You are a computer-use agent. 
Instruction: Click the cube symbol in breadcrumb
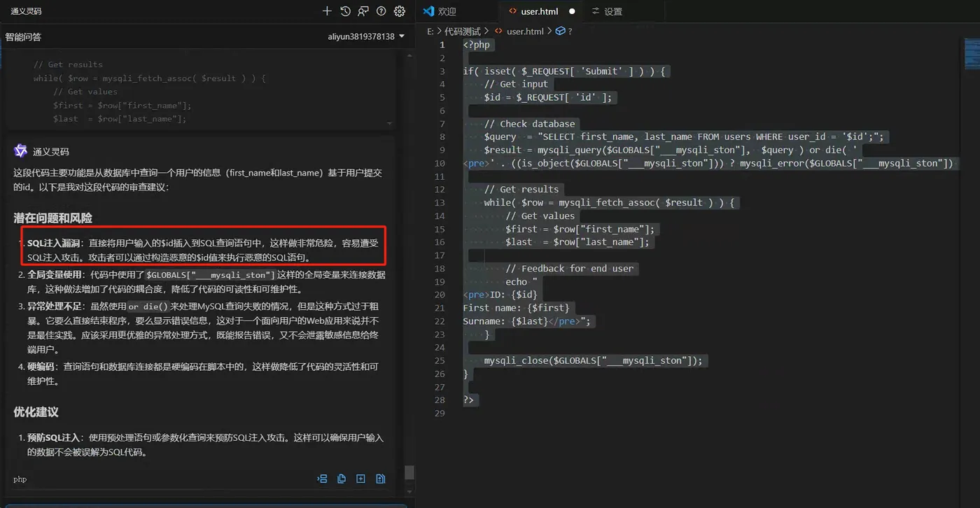560,31
